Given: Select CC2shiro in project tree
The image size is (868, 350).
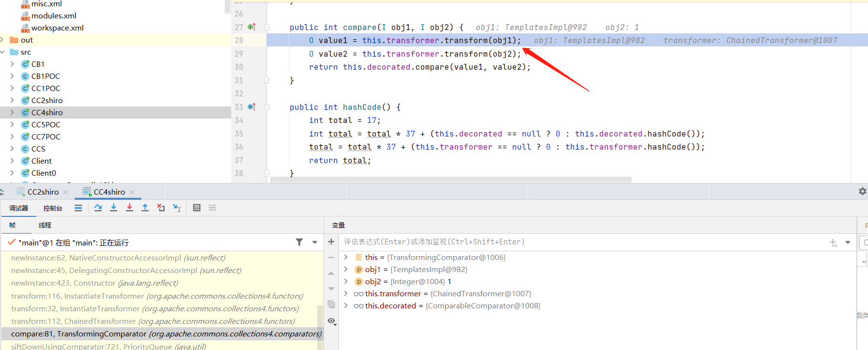Looking at the screenshot, I should [x=47, y=100].
